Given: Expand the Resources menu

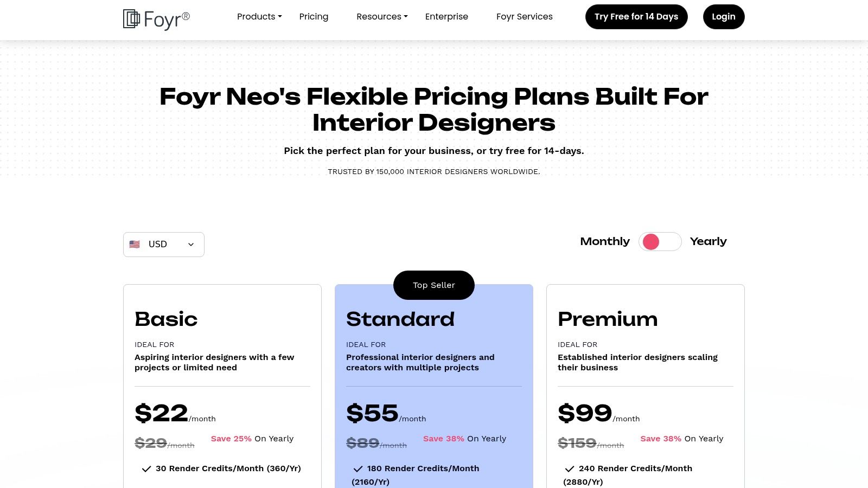Looking at the screenshot, I should 382,17.
